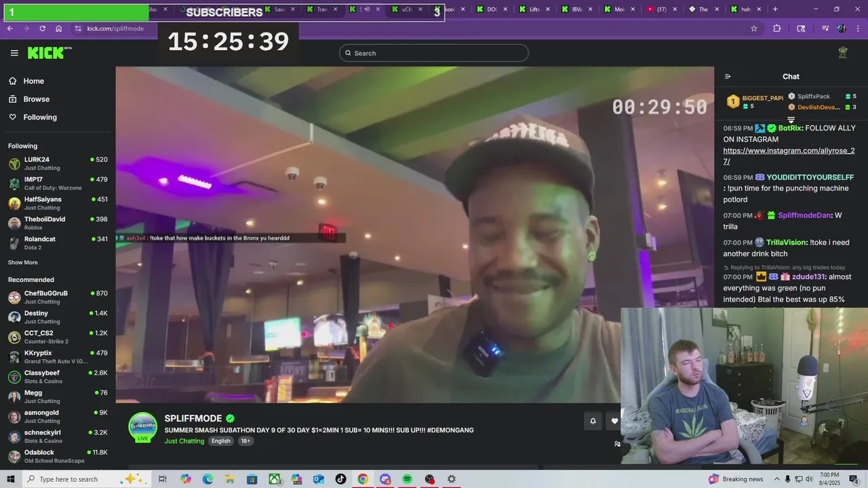Open ChefBuGGruB recommended channel
The image size is (868, 488).
point(58,297)
